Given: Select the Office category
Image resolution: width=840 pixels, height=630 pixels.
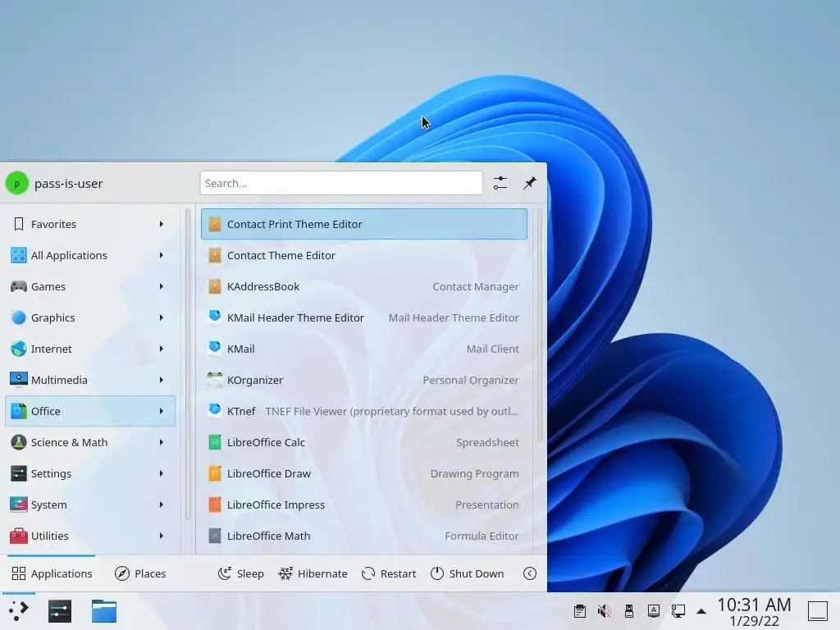Looking at the screenshot, I should pyautogui.click(x=90, y=411).
